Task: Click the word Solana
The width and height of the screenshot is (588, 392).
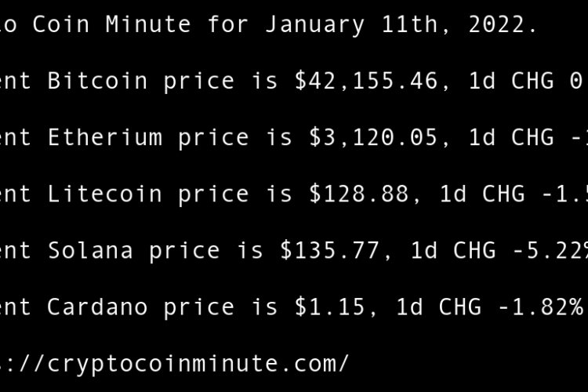Action: 90,250
